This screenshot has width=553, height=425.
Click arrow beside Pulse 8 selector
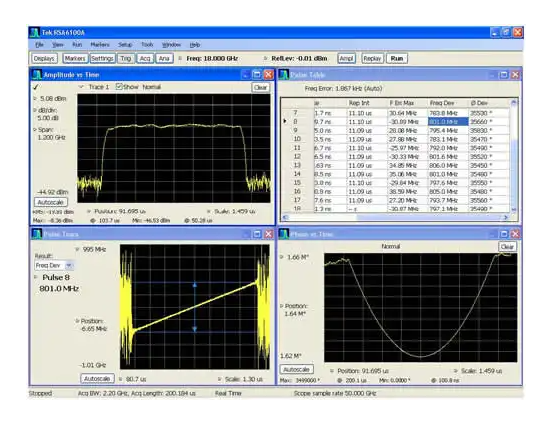36,278
